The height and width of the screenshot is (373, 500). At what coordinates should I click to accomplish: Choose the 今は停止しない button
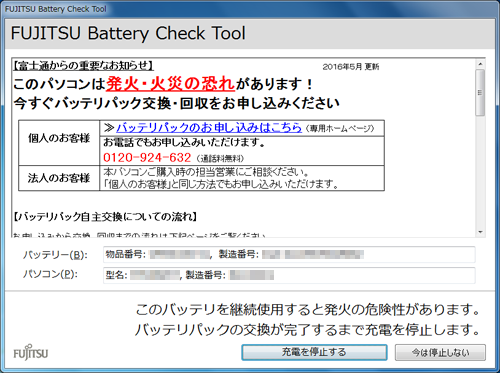440,352
